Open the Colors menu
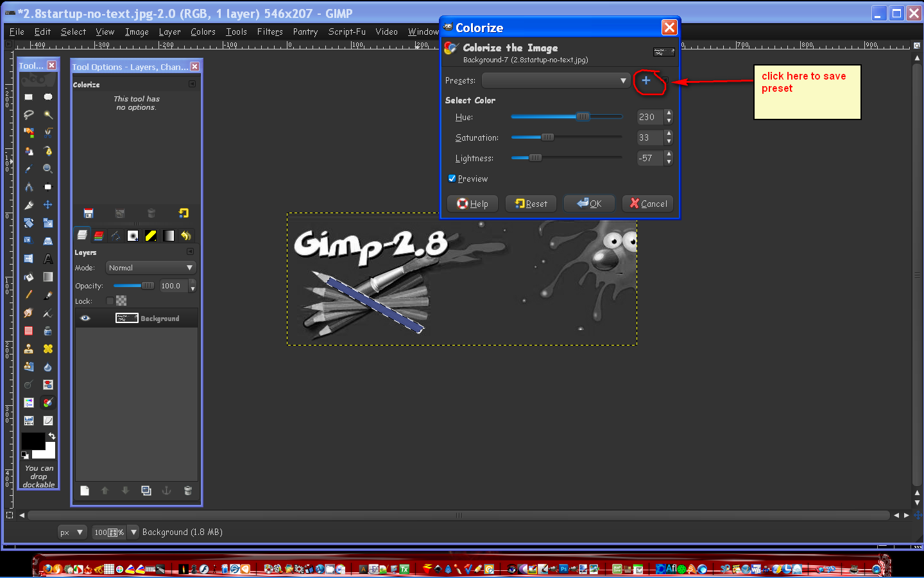Screen dimensions: 924x578 coord(203,31)
